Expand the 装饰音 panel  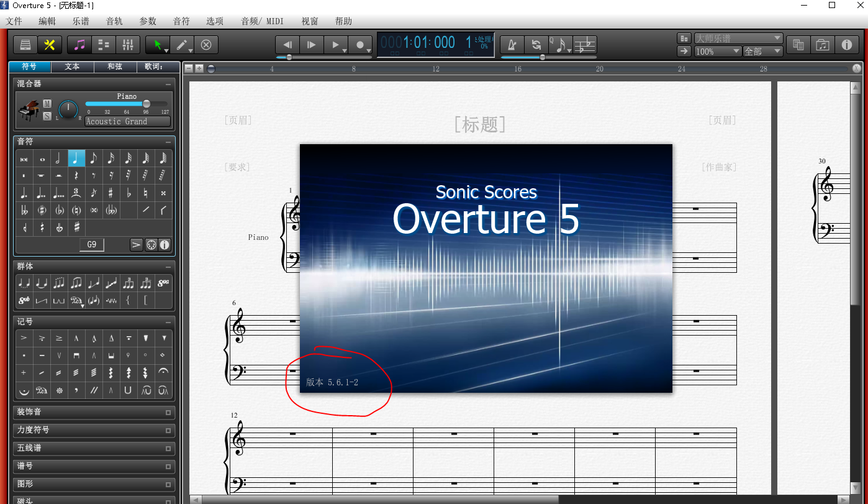tap(168, 412)
